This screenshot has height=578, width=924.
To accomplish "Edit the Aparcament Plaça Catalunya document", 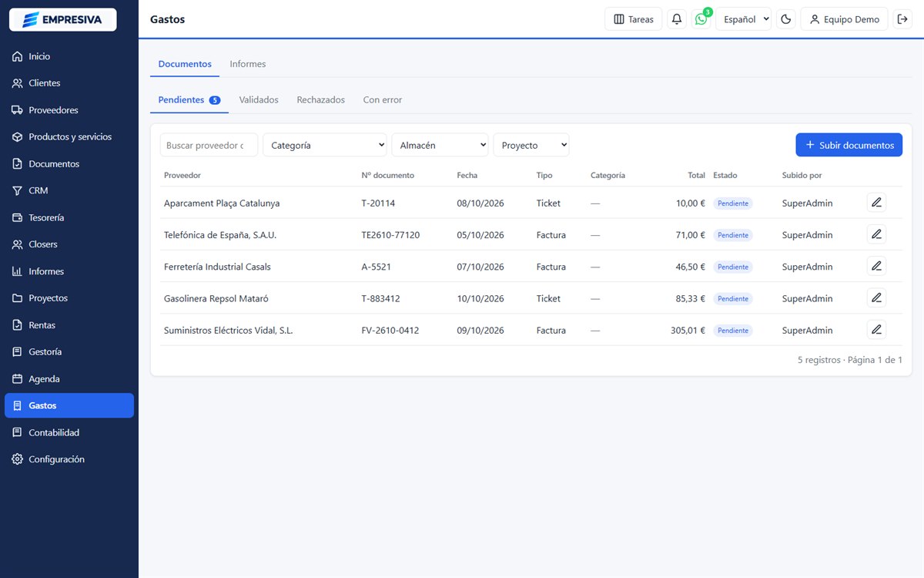I will tap(876, 203).
